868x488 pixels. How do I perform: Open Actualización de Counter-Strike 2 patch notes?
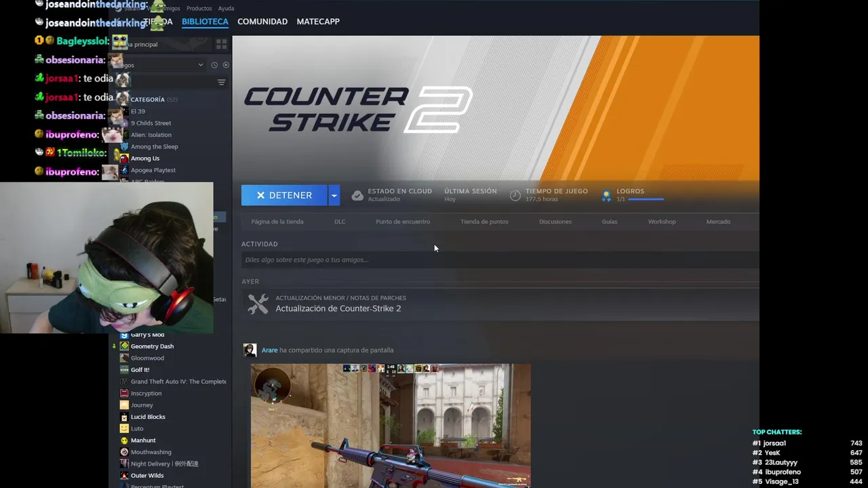[338, 308]
